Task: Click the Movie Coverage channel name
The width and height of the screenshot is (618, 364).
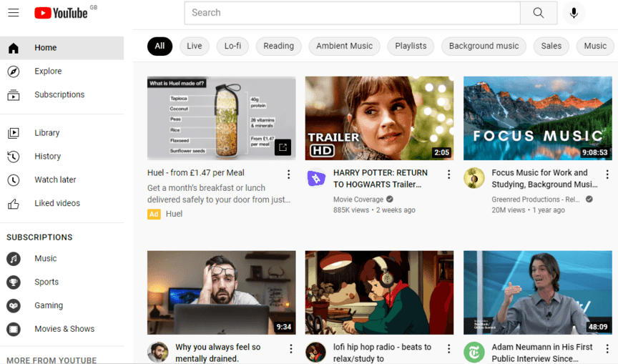Action: (x=358, y=200)
